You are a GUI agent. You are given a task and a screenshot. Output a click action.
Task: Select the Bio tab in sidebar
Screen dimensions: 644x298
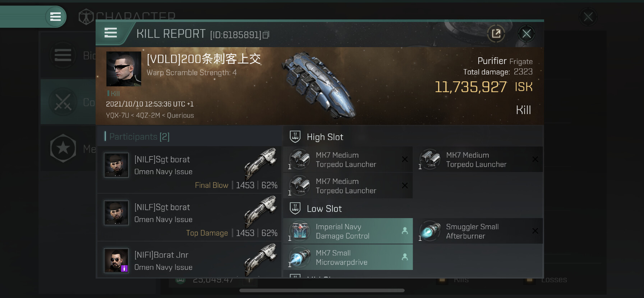point(68,55)
